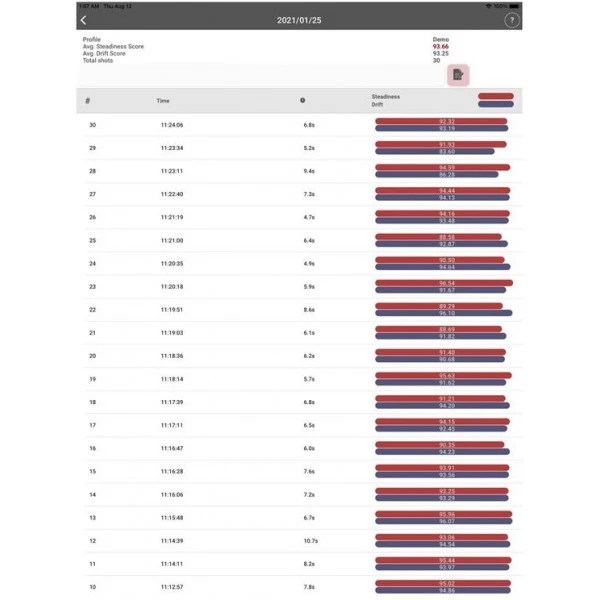Tap drift bar of shot 22
600x600 pixels.
[x=443, y=313]
